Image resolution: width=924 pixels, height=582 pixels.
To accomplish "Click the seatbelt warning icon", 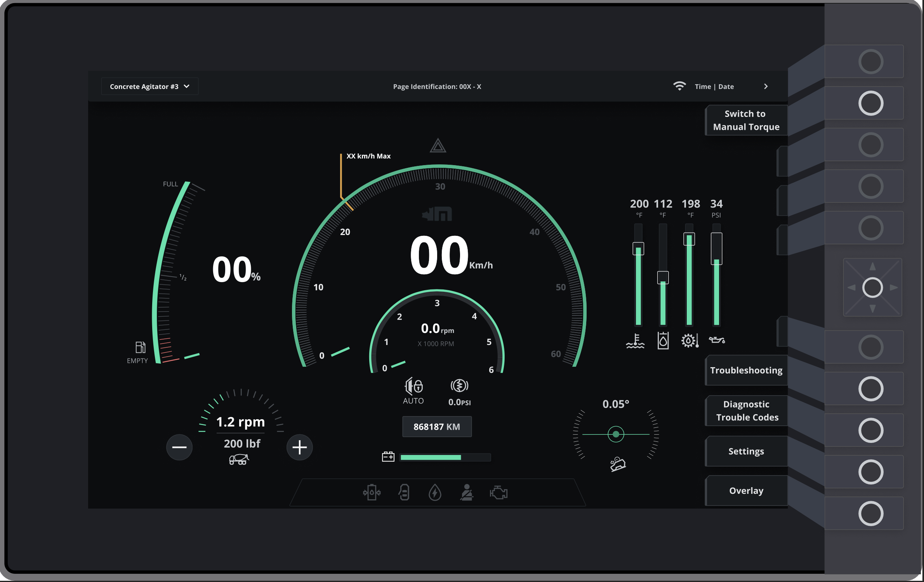I will (467, 493).
